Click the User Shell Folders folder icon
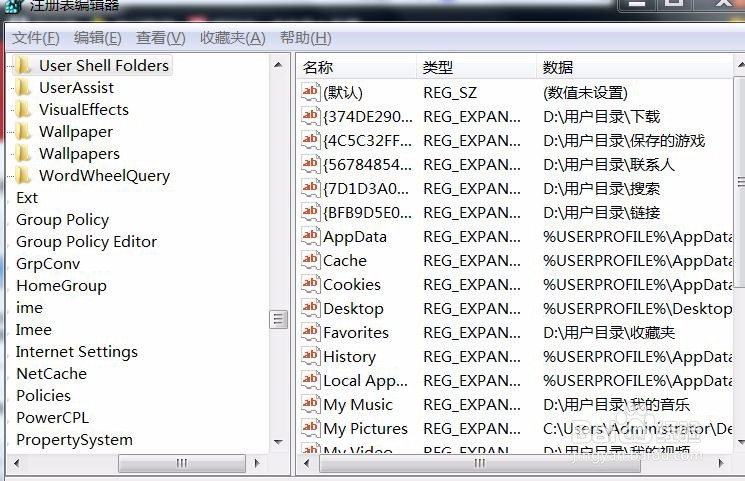 pyautogui.click(x=23, y=65)
